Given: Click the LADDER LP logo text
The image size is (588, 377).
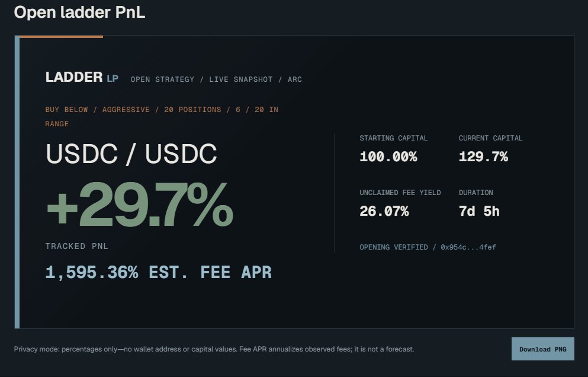Looking at the screenshot, I should (x=82, y=77).
